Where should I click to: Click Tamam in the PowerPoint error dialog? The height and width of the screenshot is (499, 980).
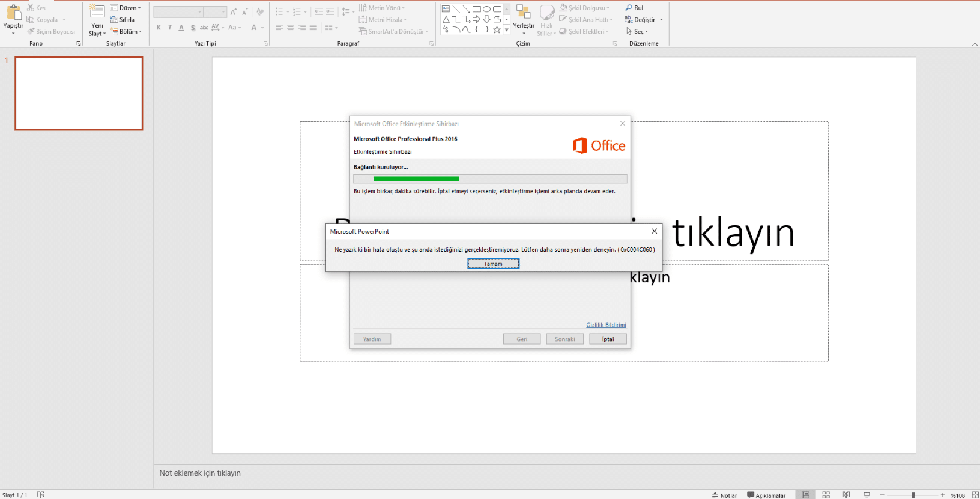click(494, 264)
